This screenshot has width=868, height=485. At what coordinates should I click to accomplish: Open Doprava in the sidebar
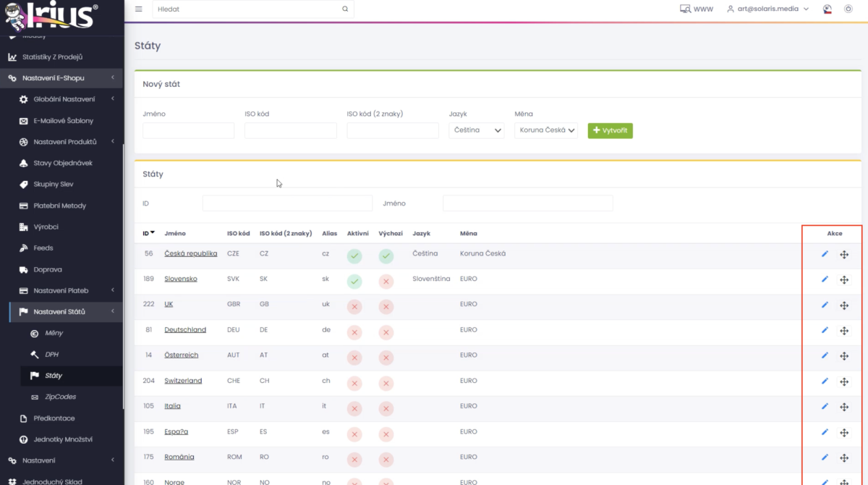pyautogui.click(x=48, y=269)
